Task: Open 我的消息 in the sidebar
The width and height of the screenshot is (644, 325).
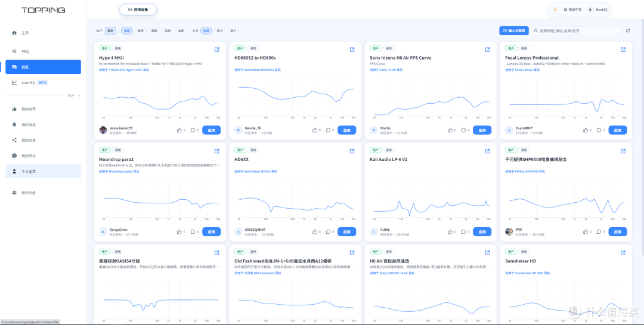Action: 43,125
